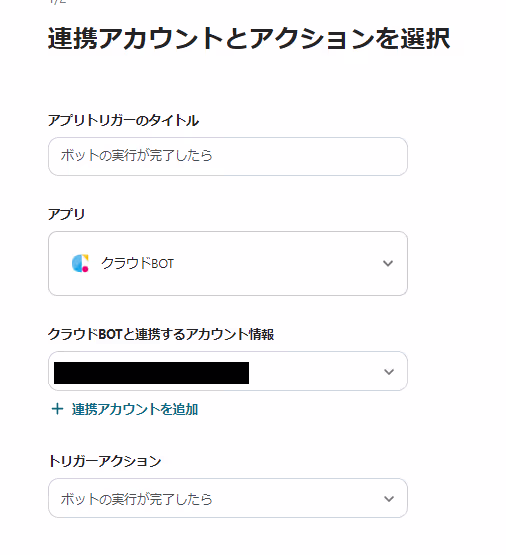Click the step indicator above the heading
Viewport: 506px width, 555px height.
57,2
